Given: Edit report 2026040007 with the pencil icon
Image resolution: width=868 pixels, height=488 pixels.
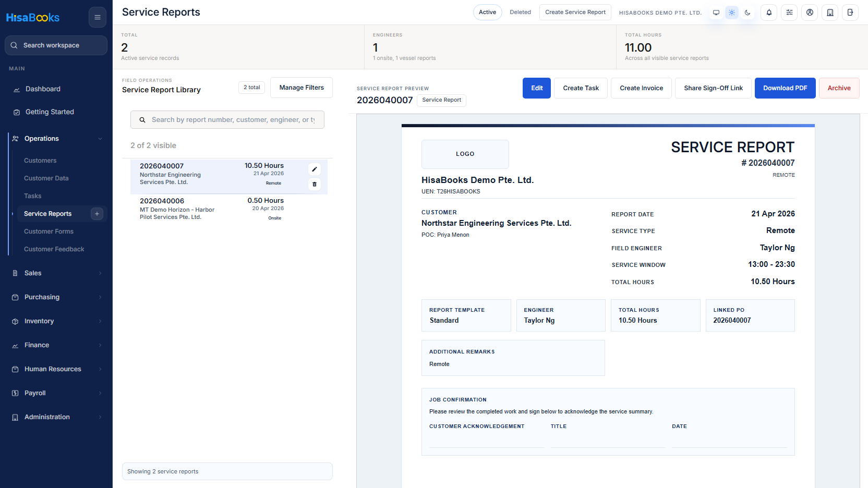Looking at the screenshot, I should point(315,169).
